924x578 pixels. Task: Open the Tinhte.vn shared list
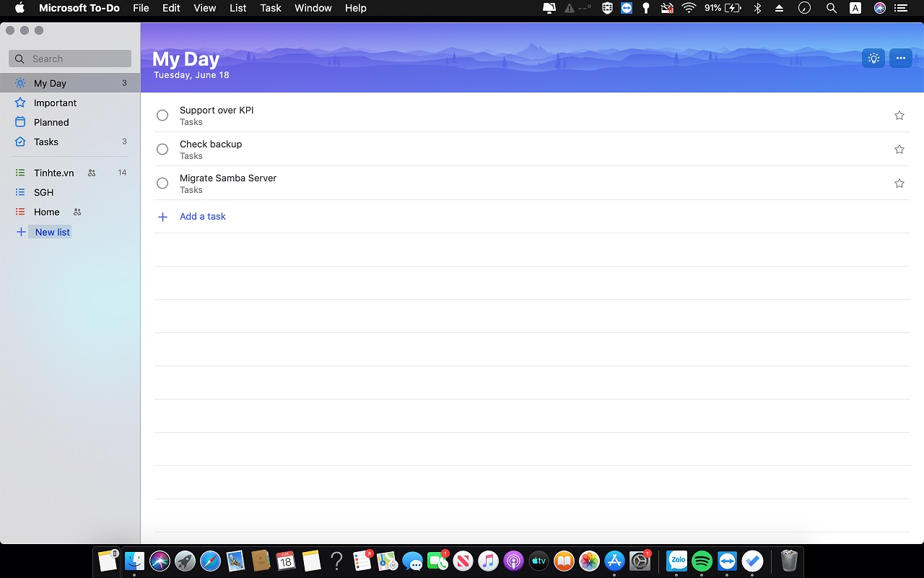click(70, 173)
